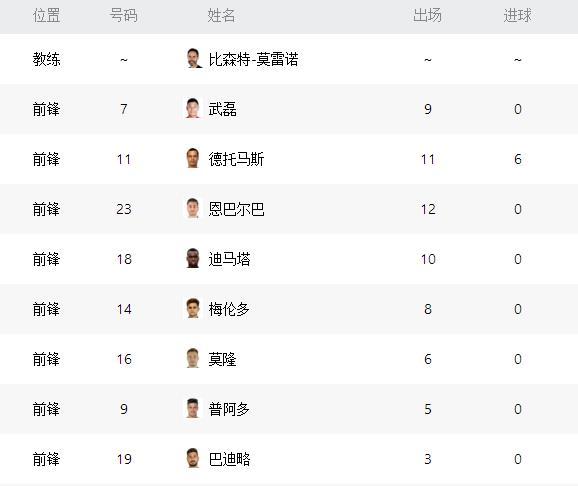578x486 pixels.
Task: Open the 武磊 player name link
Action: 222,109
